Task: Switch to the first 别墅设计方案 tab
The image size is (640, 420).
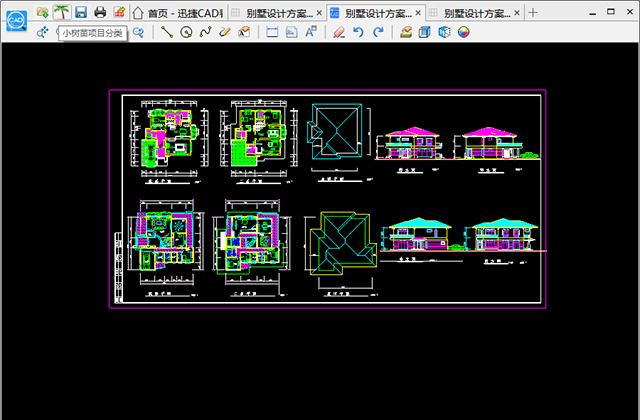Action: 270,13
